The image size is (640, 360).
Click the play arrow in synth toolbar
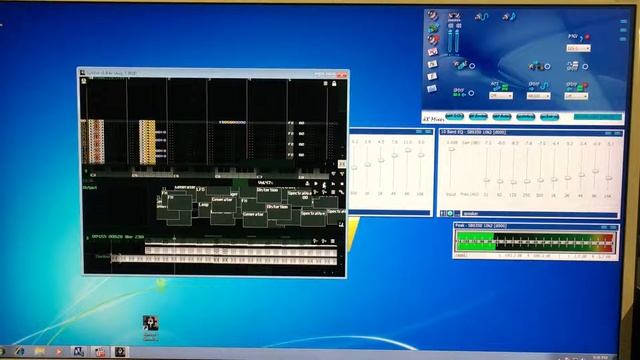tap(316, 184)
